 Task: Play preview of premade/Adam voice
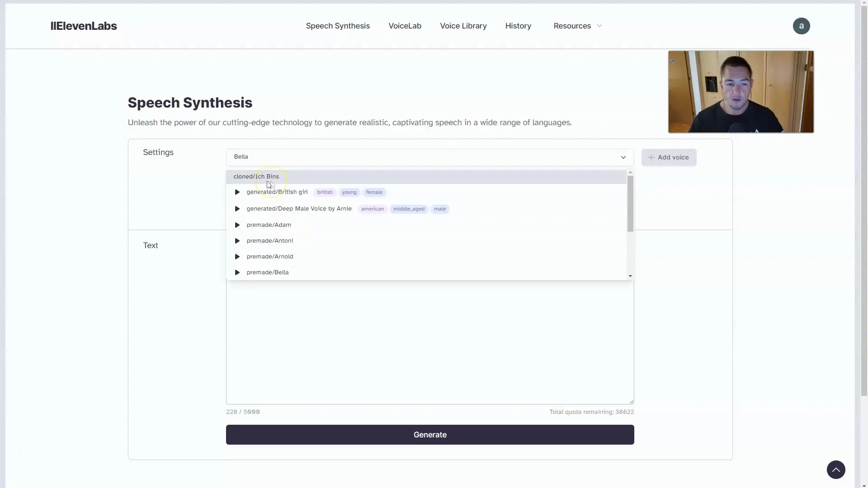pos(237,225)
